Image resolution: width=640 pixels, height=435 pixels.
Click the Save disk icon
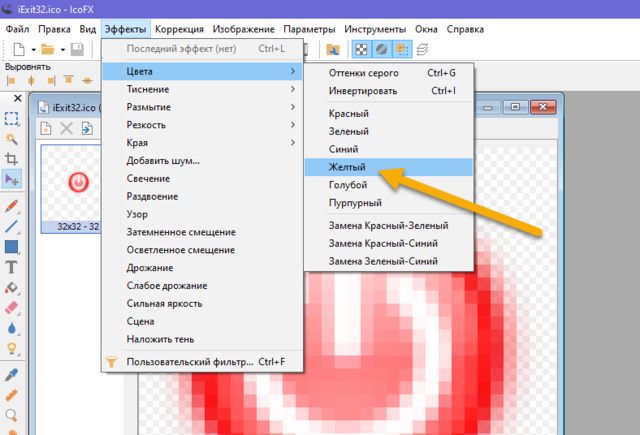point(77,49)
